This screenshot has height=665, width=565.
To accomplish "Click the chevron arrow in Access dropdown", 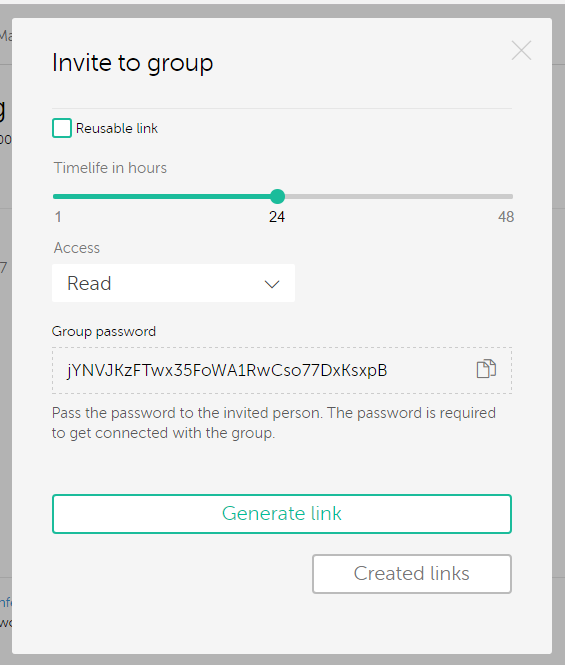I will [272, 284].
